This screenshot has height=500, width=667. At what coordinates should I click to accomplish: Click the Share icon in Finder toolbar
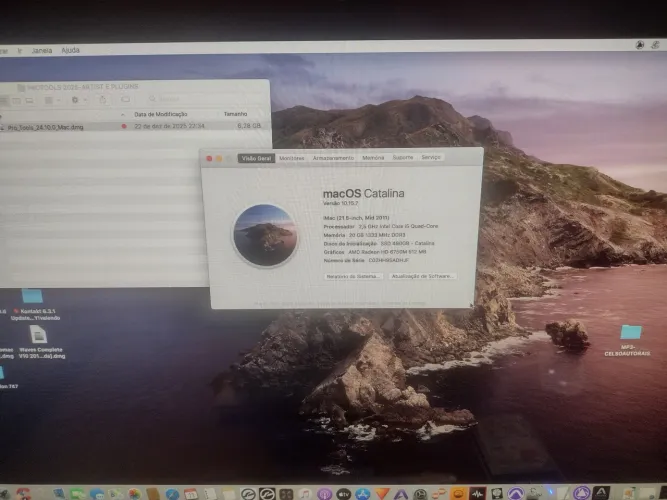pos(103,99)
